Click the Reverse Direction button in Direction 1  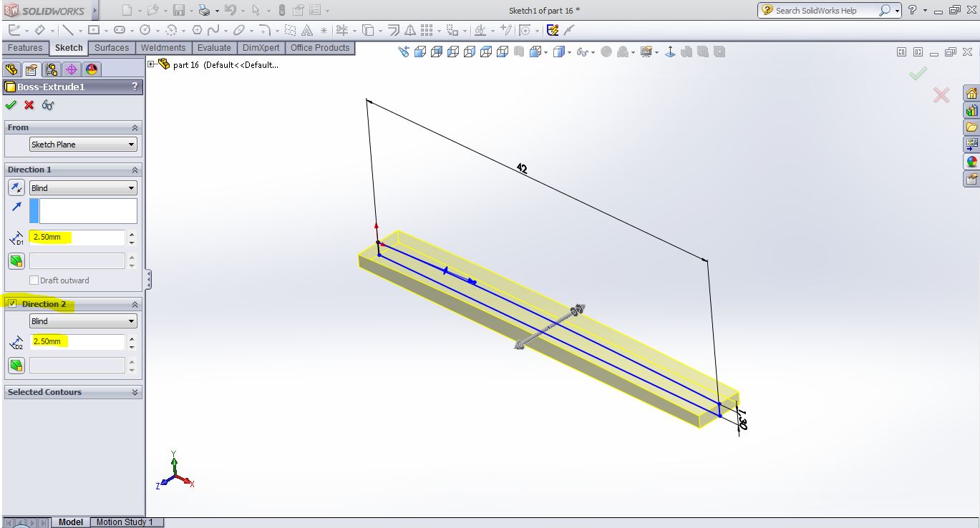(x=16, y=187)
